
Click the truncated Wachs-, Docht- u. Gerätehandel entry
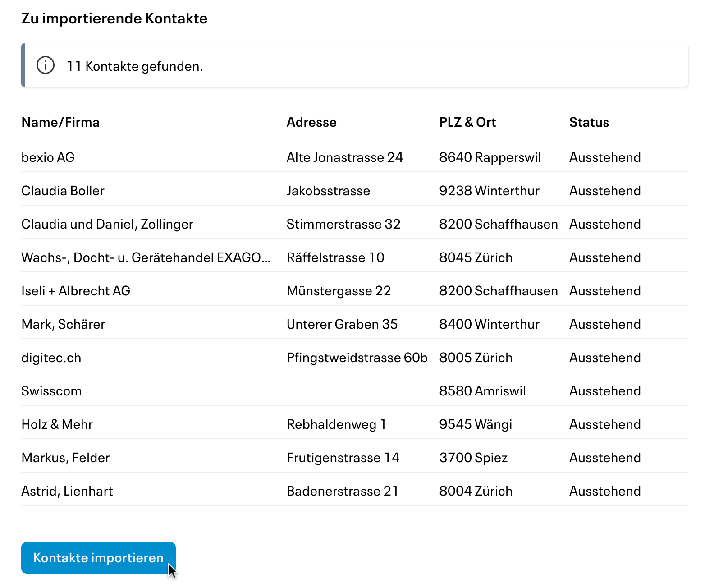[146, 257]
